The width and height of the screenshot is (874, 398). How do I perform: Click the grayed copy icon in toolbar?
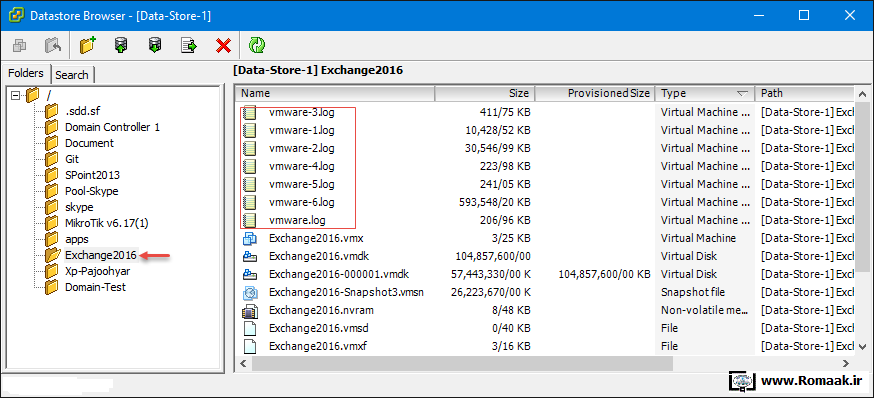click(x=19, y=45)
